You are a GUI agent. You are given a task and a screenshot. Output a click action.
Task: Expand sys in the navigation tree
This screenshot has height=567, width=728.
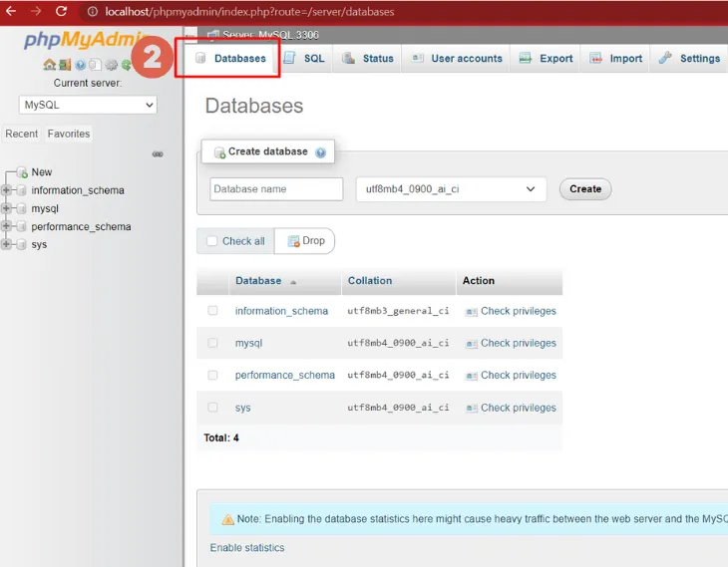[6, 244]
